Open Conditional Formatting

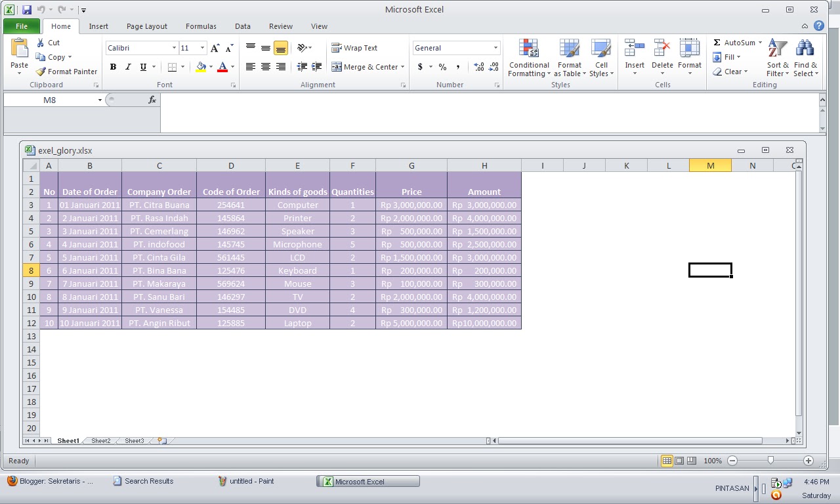pyautogui.click(x=529, y=58)
